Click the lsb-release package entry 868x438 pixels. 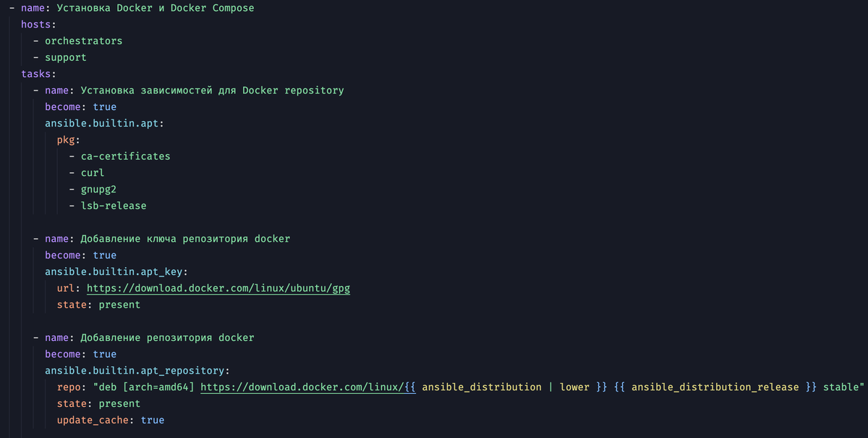click(114, 206)
